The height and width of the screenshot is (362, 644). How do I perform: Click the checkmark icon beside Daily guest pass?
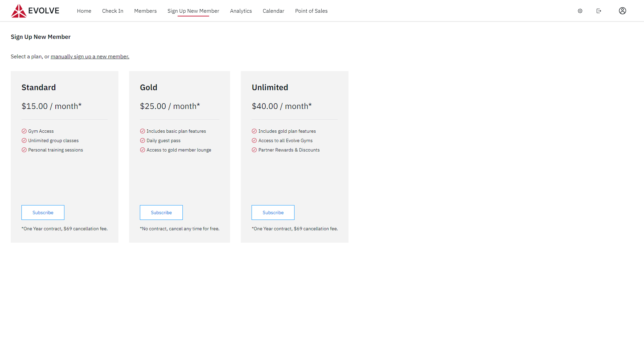pos(143,140)
